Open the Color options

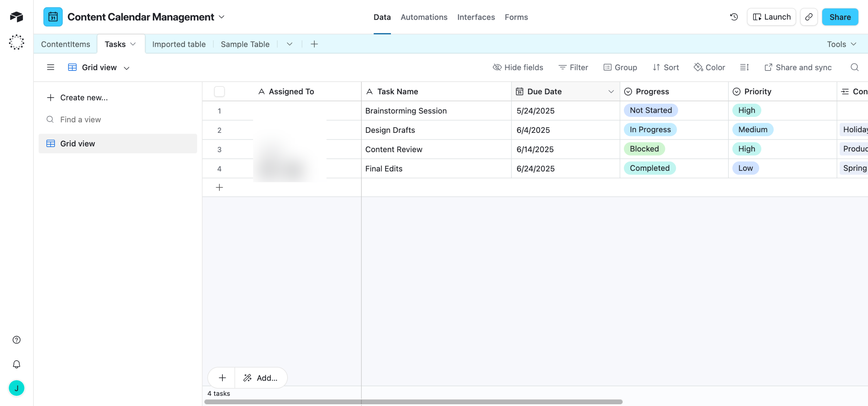[709, 67]
